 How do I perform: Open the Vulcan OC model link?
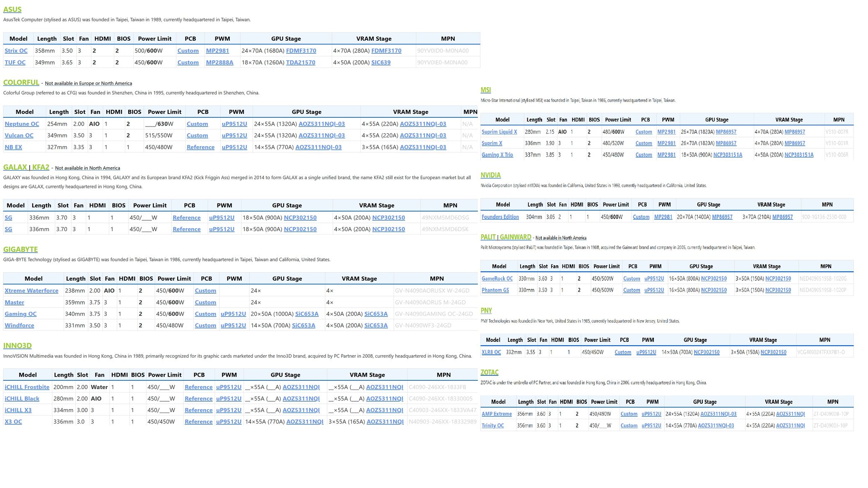(19, 136)
